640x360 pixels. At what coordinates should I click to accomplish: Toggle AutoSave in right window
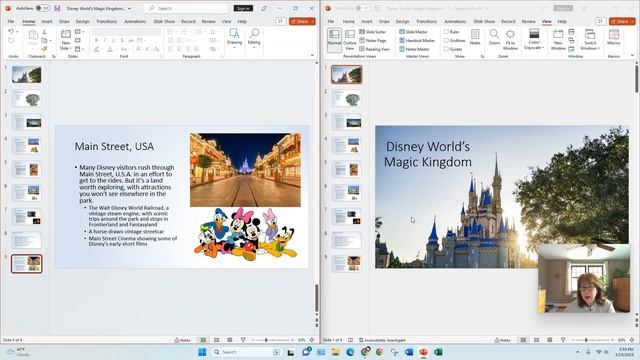[362, 8]
